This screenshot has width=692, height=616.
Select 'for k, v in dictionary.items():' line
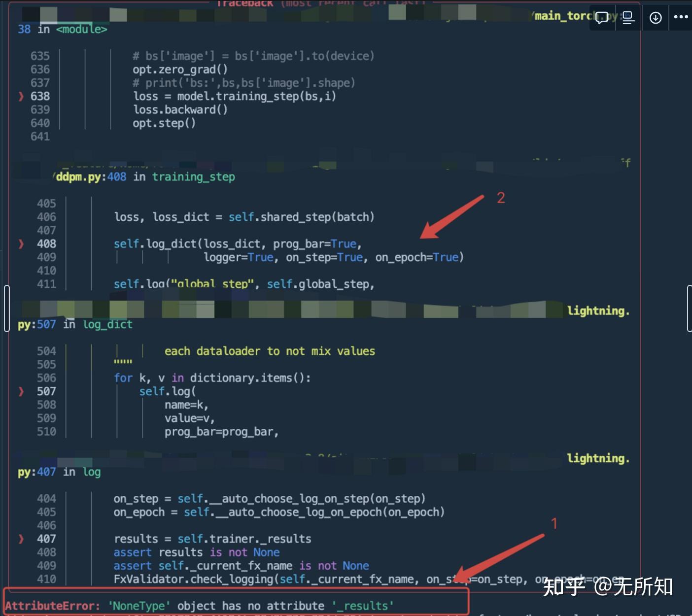pos(212,378)
